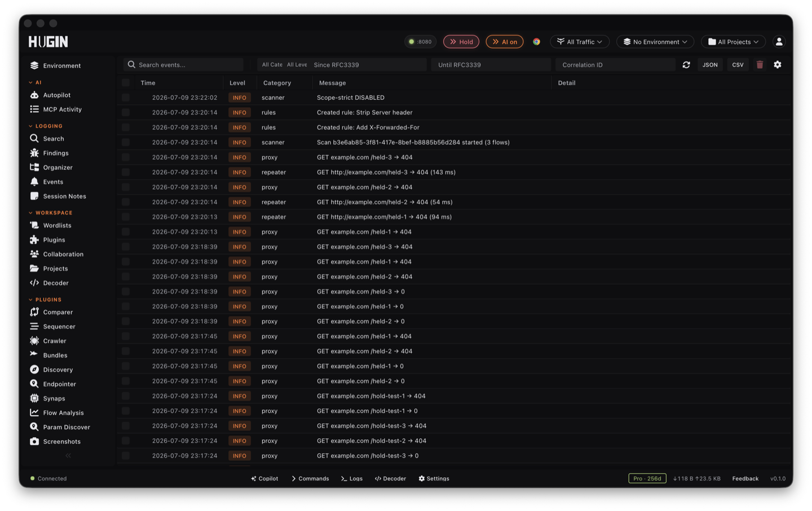Collapse the WORKSPACE sidebar section
Screen dimensions: 812x511
point(51,213)
